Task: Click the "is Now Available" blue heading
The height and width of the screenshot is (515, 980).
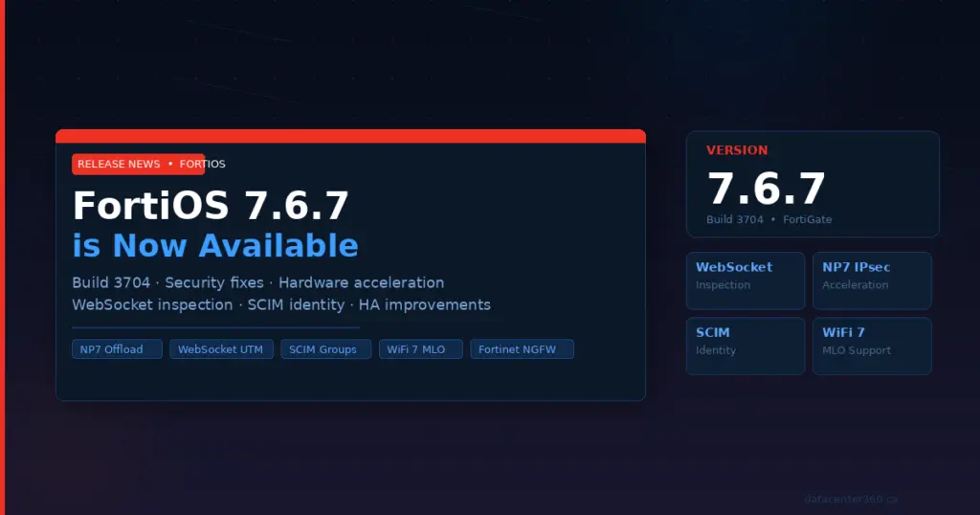Action: point(215,246)
